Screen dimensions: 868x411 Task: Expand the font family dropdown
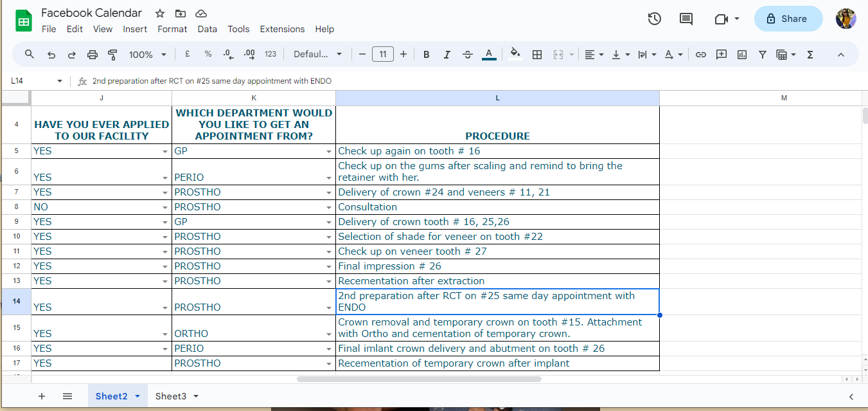(x=317, y=55)
